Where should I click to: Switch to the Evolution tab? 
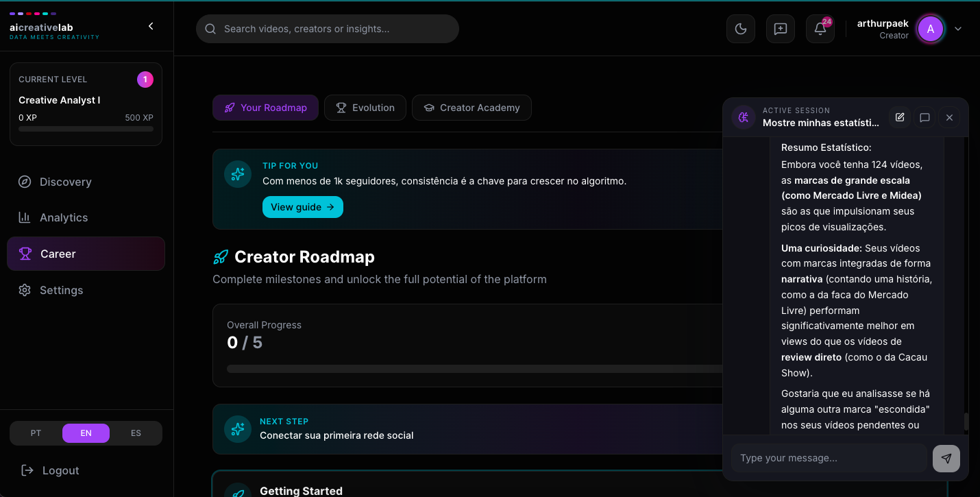point(365,108)
